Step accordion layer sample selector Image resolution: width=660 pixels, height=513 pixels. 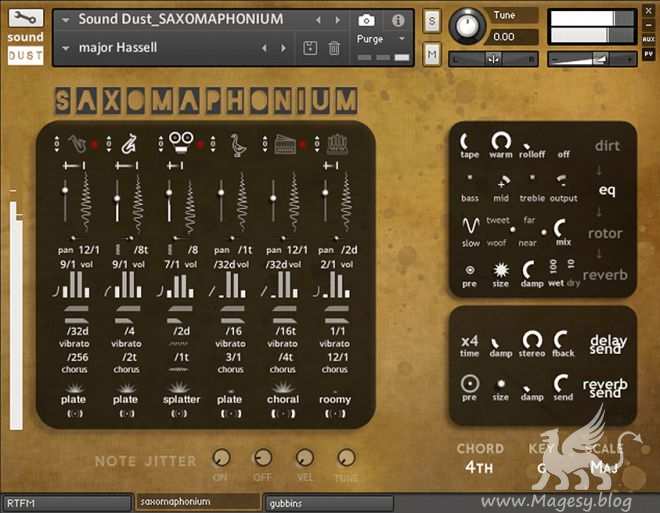(265, 144)
